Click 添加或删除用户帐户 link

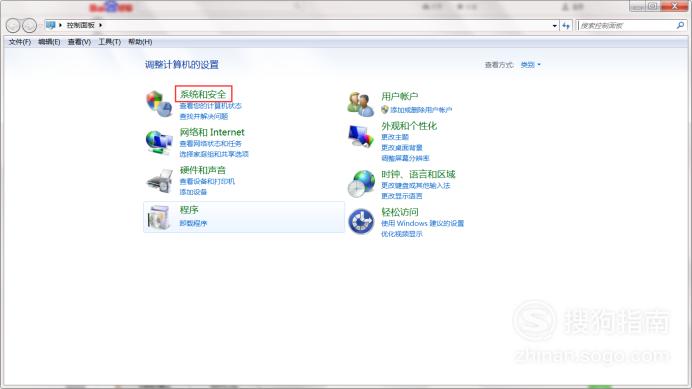[x=421, y=110]
